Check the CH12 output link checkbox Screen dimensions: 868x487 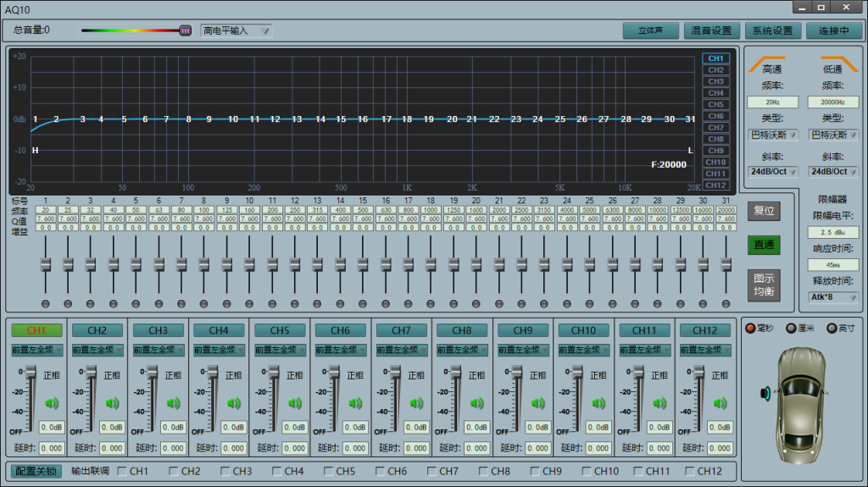coord(690,471)
